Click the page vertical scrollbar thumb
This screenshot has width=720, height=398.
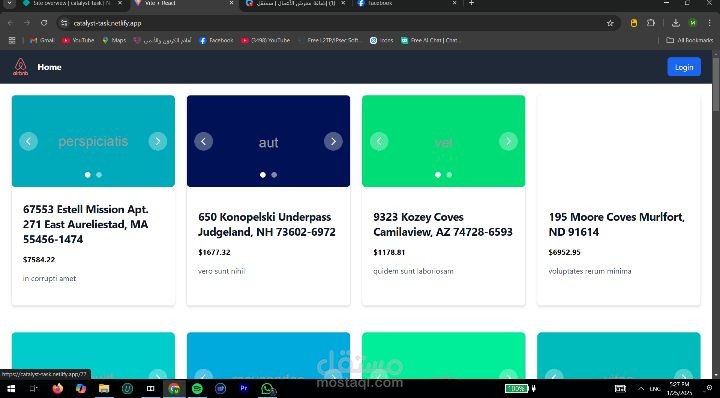click(715, 84)
